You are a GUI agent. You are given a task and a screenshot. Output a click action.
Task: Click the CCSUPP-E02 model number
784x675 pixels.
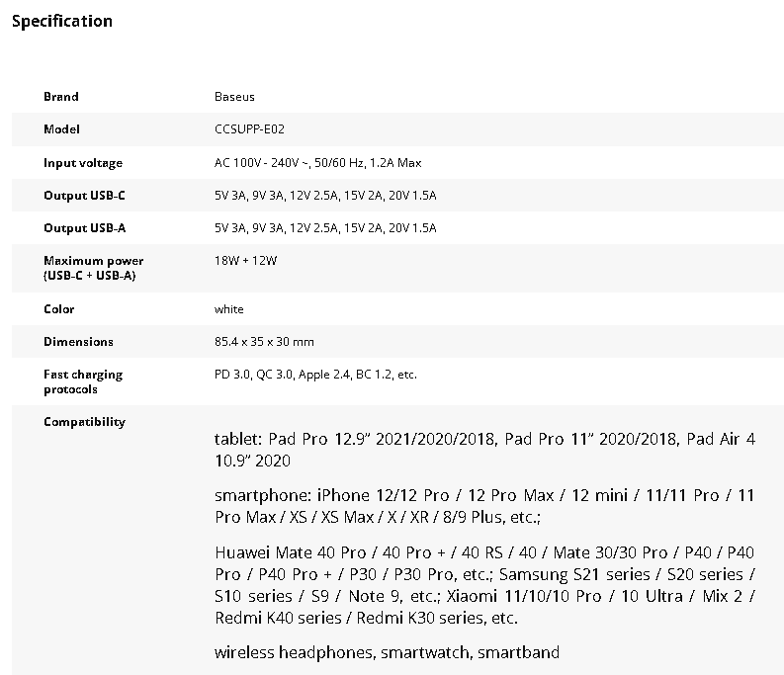(x=250, y=129)
